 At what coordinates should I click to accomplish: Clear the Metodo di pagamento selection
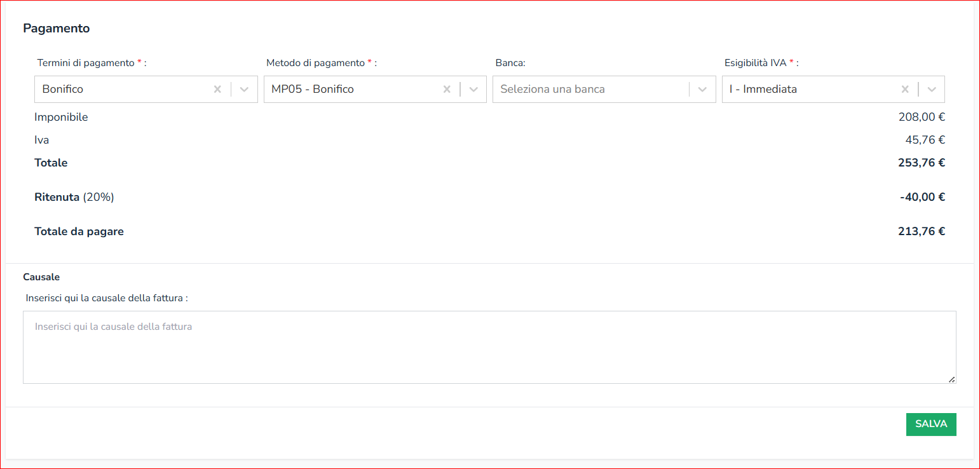click(x=447, y=90)
